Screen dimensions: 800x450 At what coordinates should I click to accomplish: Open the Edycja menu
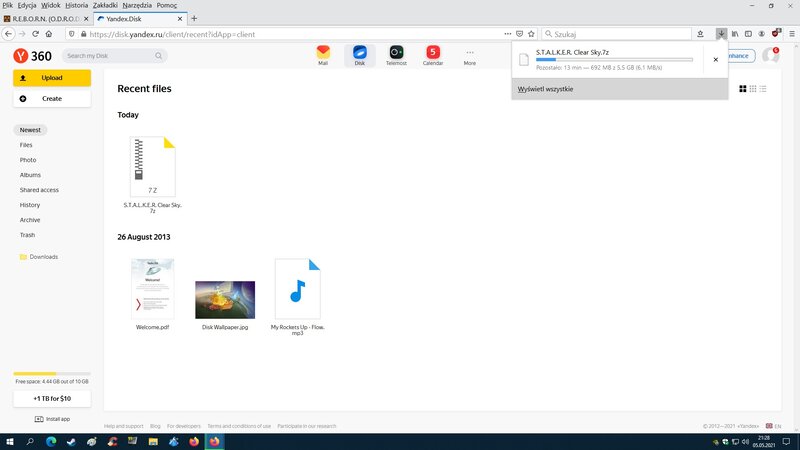(27, 5)
